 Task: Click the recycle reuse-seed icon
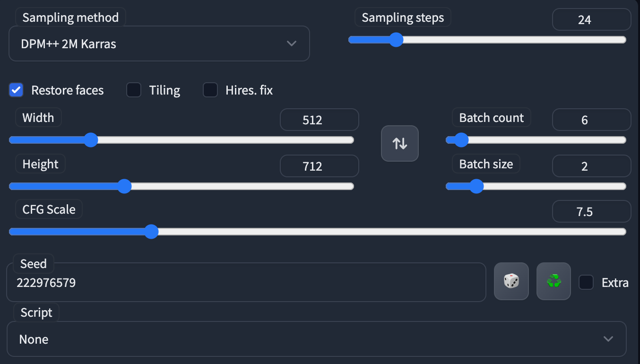coord(554,281)
